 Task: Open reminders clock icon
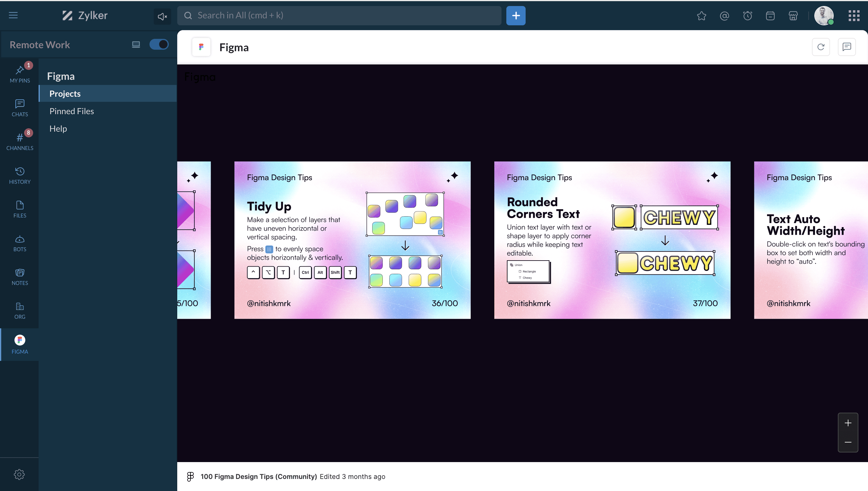pos(747,16)
